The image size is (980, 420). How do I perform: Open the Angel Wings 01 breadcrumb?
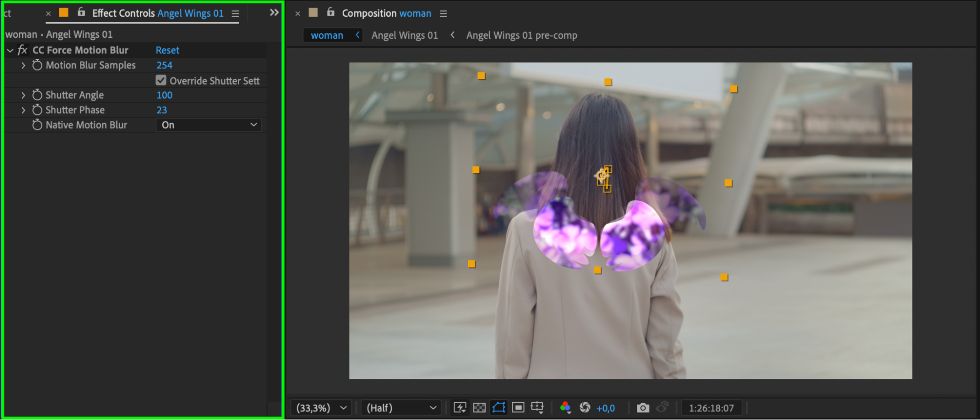(404, 35)
